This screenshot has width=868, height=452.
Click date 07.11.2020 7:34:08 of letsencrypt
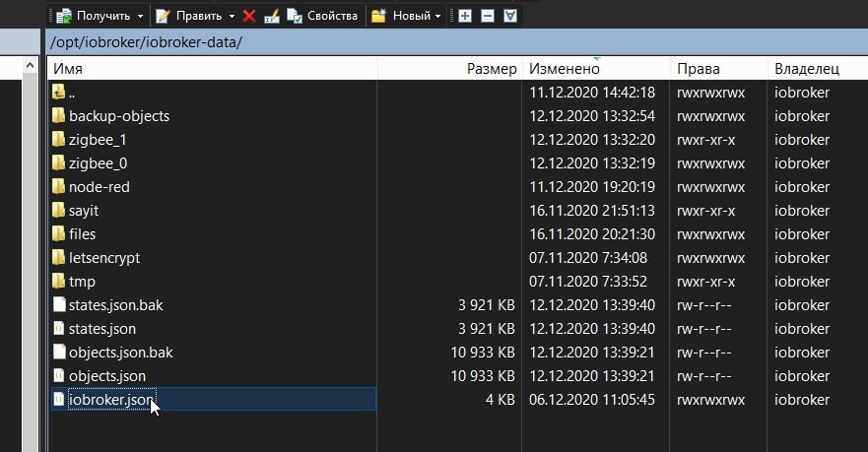(x=588, y=258)
